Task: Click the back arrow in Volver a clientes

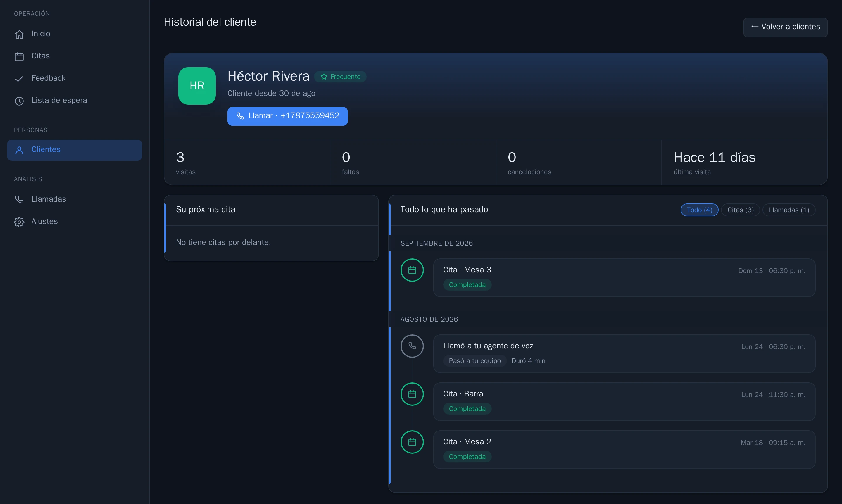Action: click(x=754, y=27)
